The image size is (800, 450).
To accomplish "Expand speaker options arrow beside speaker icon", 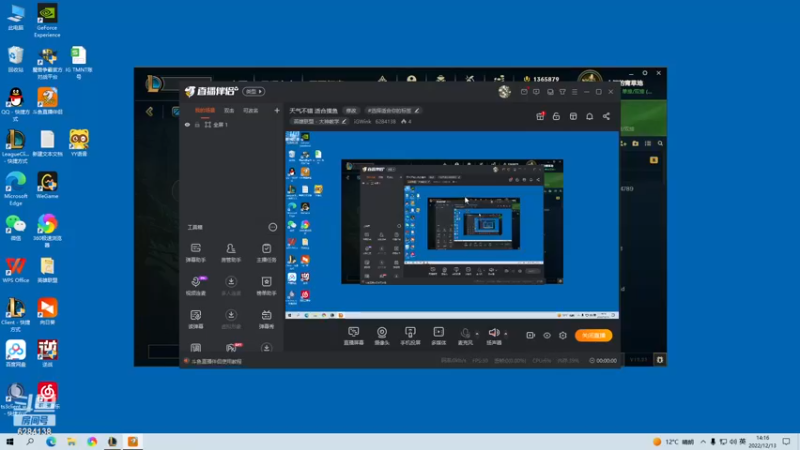I will tap(506, 334).
